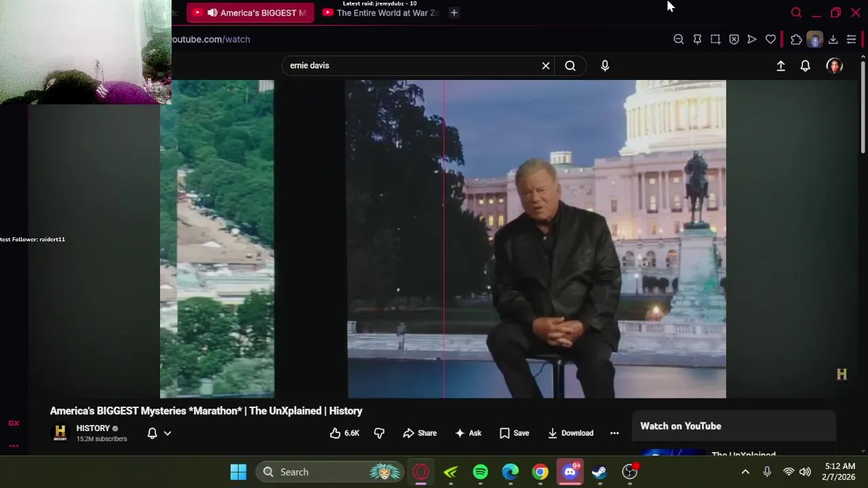Open Discord from the taskbar

pos(570,472)
